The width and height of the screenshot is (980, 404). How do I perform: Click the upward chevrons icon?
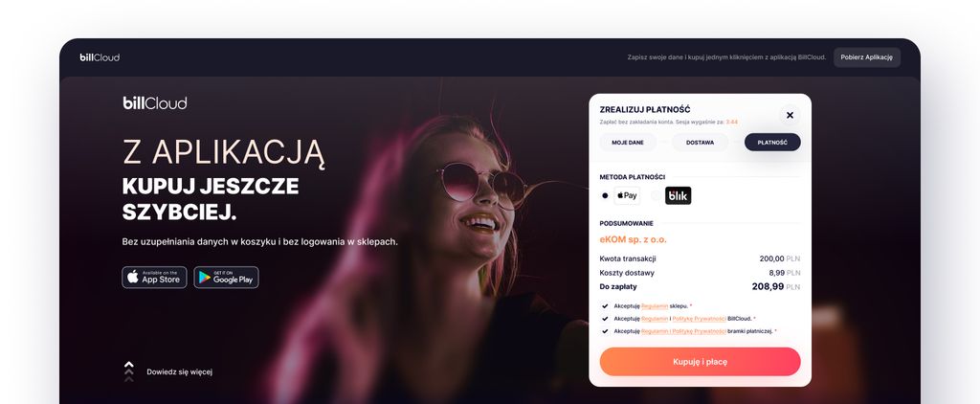coord(129,371)
